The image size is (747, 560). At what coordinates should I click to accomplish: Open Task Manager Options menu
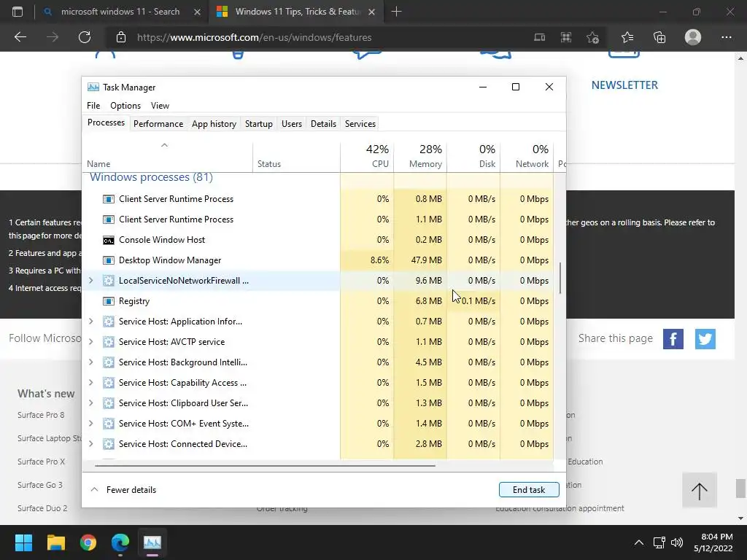tap(125, 106)
